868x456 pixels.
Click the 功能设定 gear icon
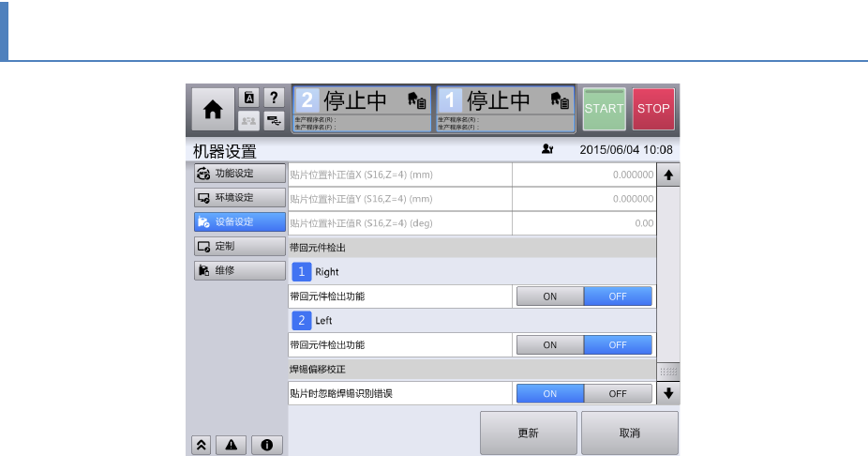click(203, 174)
